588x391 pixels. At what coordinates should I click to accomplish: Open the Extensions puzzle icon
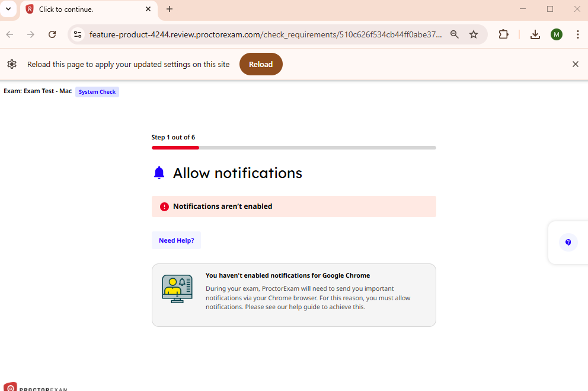(504, 34)
